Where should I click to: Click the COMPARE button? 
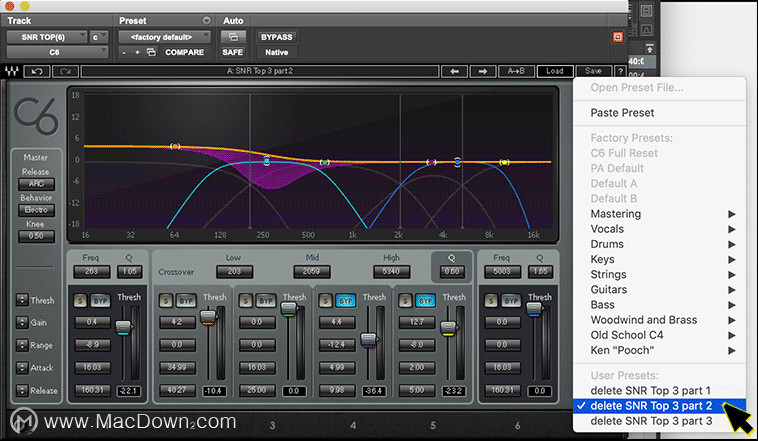point(184,52)
